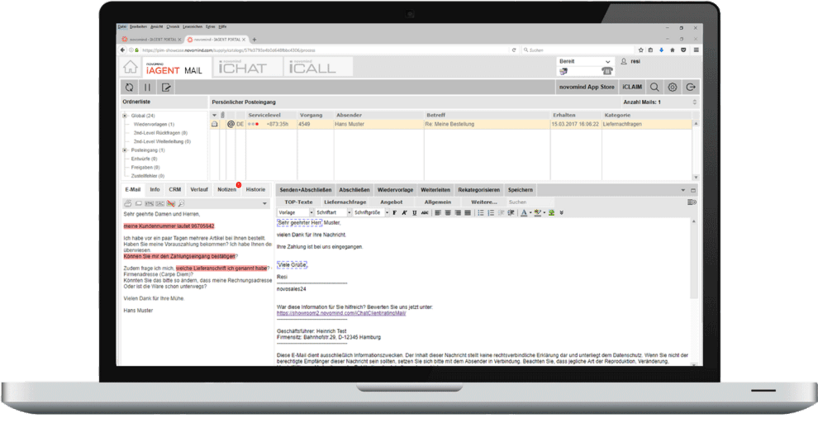Click the browser Suchen search field

(576, 50)
